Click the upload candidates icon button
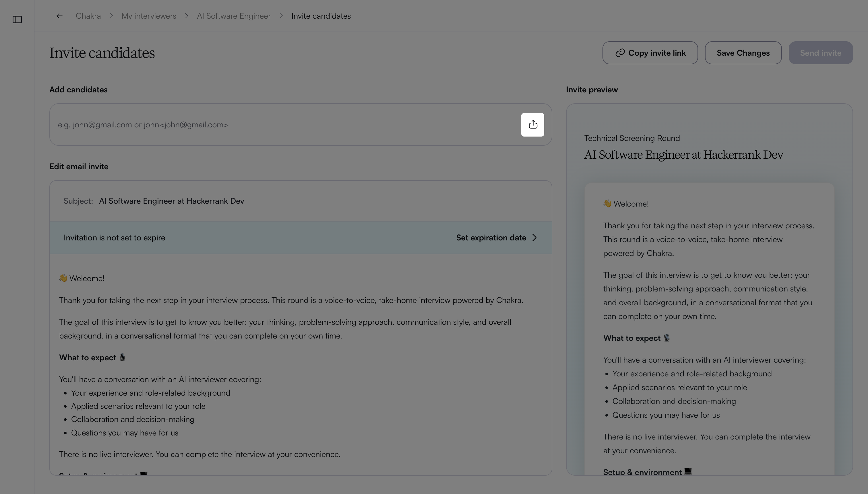 click(533, 125)
